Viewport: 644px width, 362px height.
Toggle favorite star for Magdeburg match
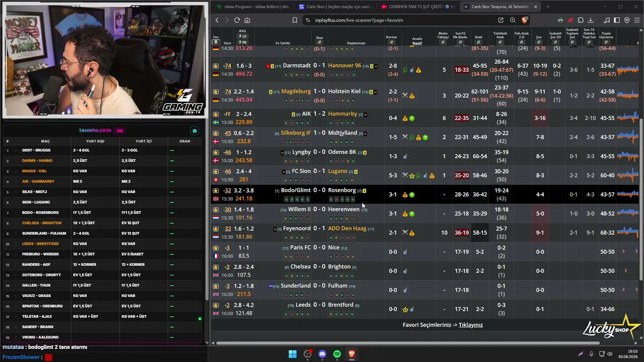tap(216, 92)
